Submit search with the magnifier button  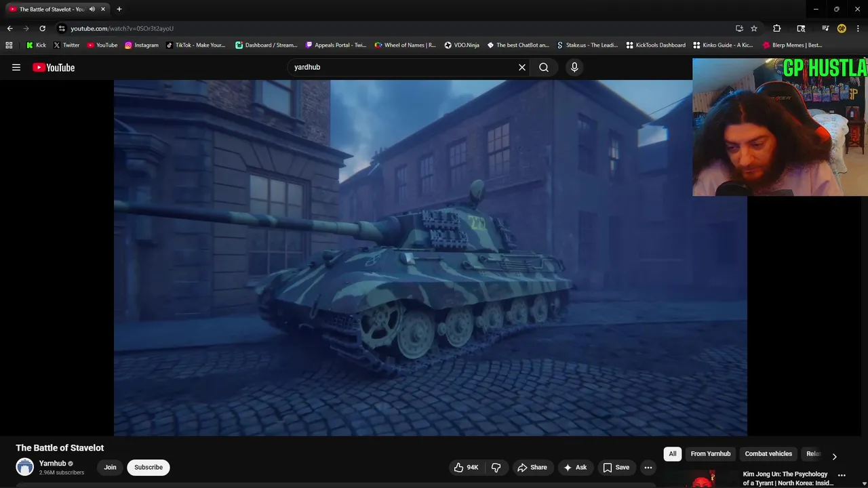click(544, 67)
